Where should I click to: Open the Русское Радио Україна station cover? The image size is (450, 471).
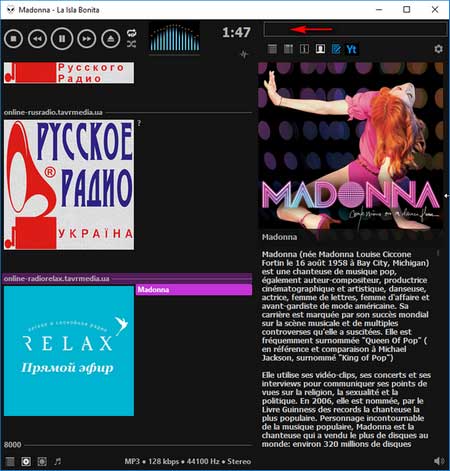click(x=69, y=185)
